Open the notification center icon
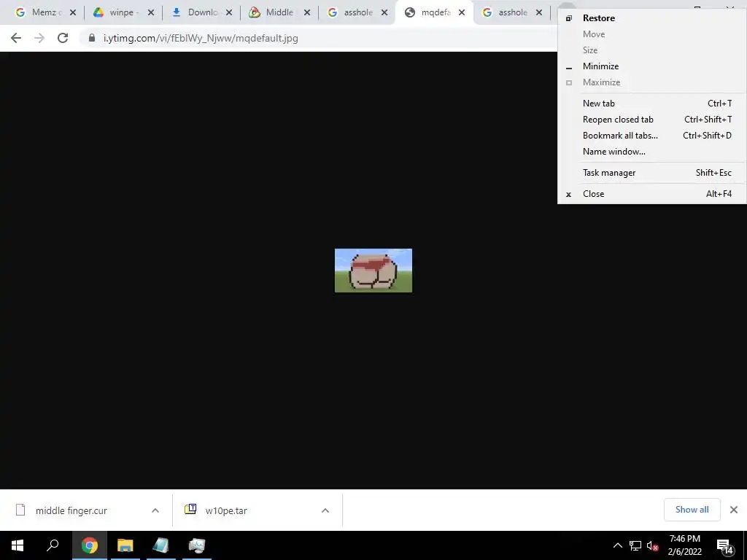Screen dimensions: 747x560 (x=724, y=547)
